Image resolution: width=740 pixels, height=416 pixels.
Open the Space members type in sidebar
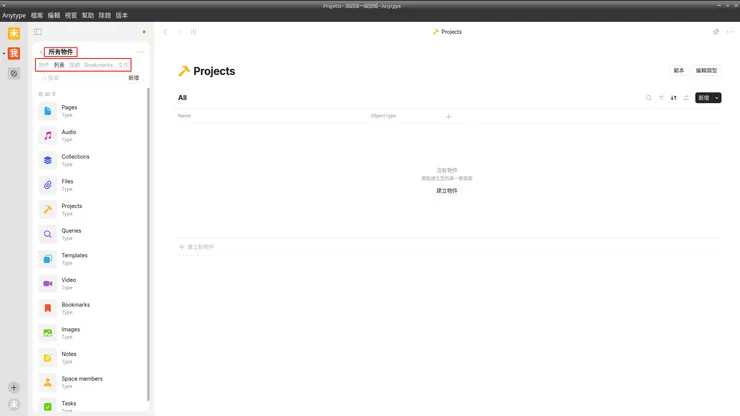(92, 382)
